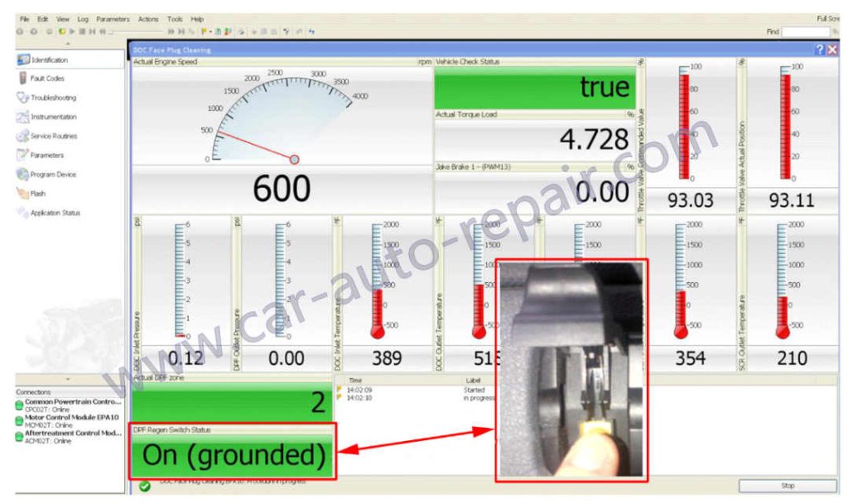
Task: Check the Application Status panel
Action: (x=54, y=213)
